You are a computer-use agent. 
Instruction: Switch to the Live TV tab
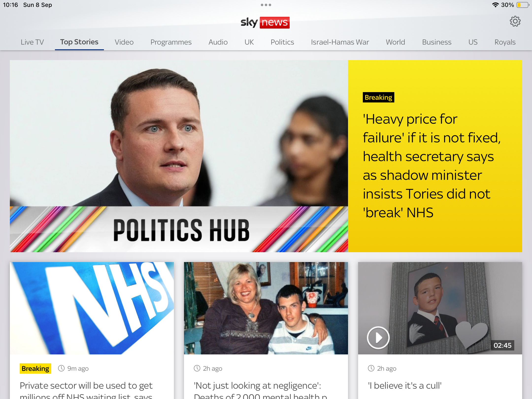point(32,42)
